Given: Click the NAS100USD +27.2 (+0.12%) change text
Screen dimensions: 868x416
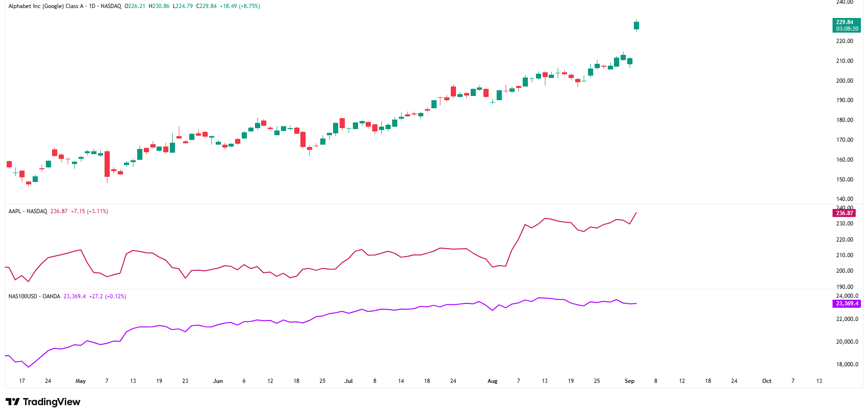Looking at the screenshot, I should pyautogui.click(x=107, y=296).
